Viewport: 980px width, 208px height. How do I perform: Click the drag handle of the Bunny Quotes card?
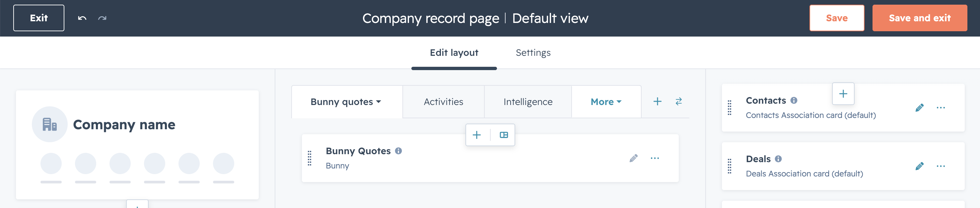[309, 158]
